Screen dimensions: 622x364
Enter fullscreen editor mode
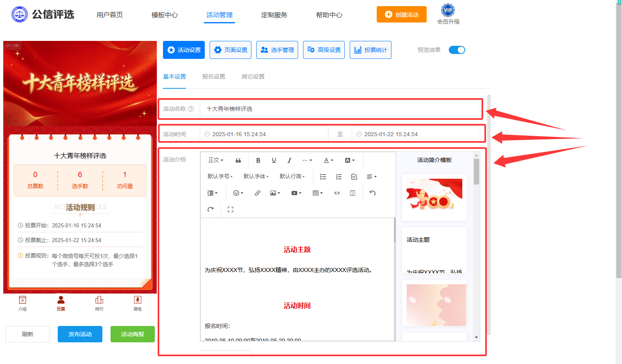tap(231, 209)
